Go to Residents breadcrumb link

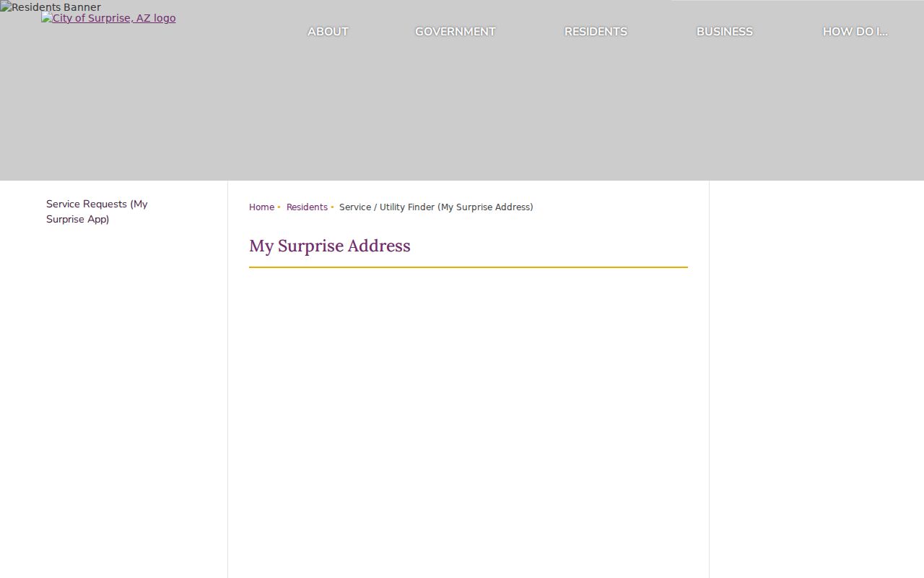pos(307,207)
